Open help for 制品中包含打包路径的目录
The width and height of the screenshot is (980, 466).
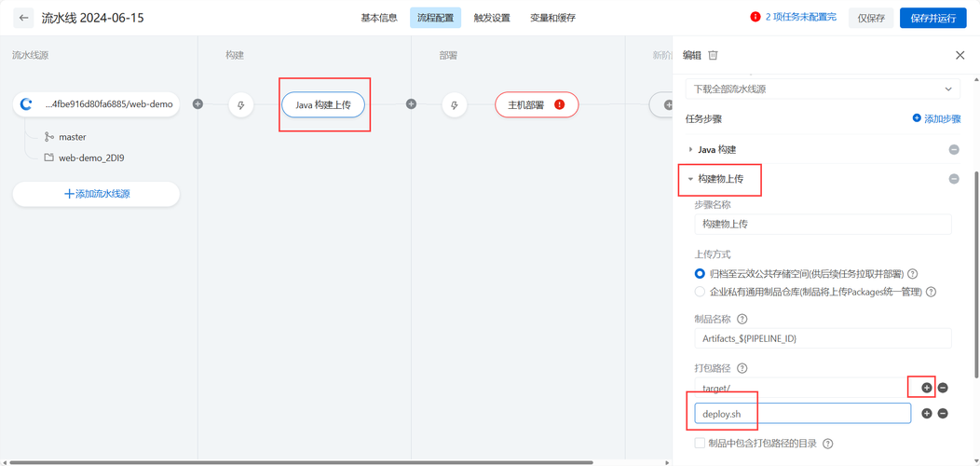[x=828, y=444]
